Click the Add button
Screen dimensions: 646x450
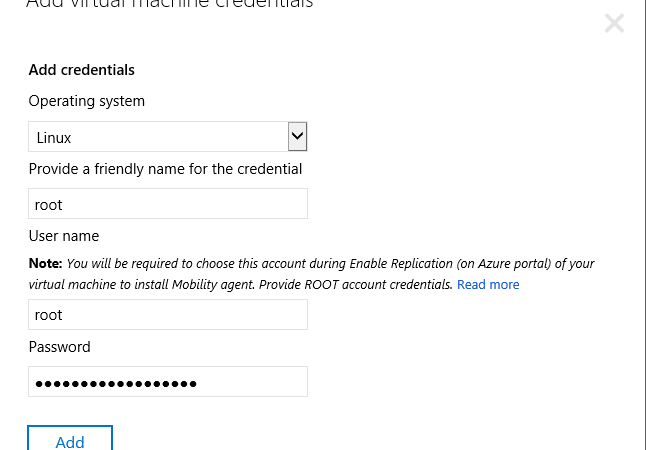click(x=70, y=438)
